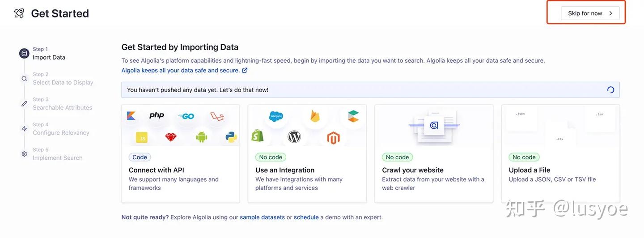
Task: Click the Python logo icon
Action: (x=231, y=137)
